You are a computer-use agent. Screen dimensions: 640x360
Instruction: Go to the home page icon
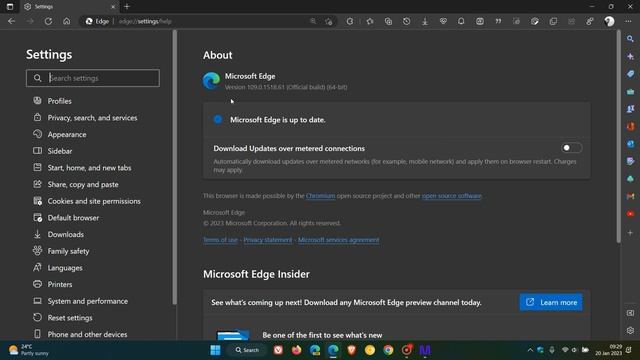67,21
